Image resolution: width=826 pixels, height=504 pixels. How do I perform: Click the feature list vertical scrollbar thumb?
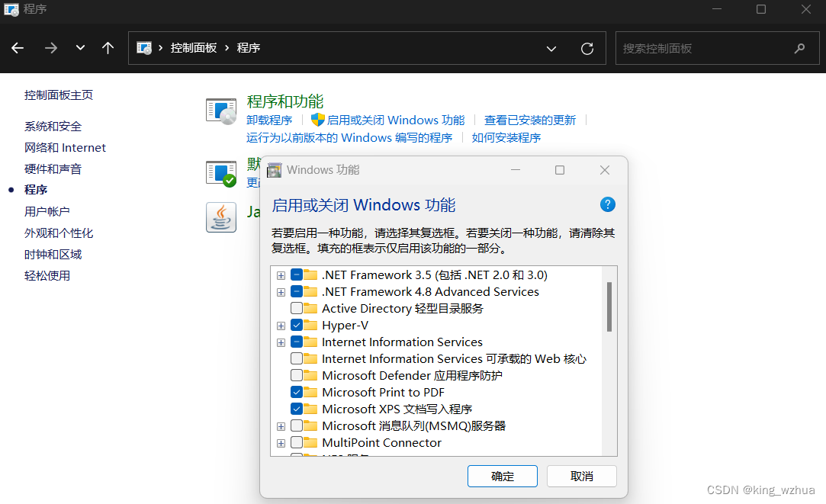[609, 307]
